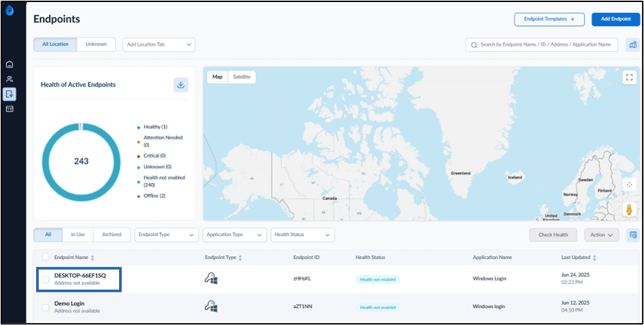The height and width of the screenshot is (325, 644).
Task: Open the Users icon in sidebar
Action: point(10,79)
